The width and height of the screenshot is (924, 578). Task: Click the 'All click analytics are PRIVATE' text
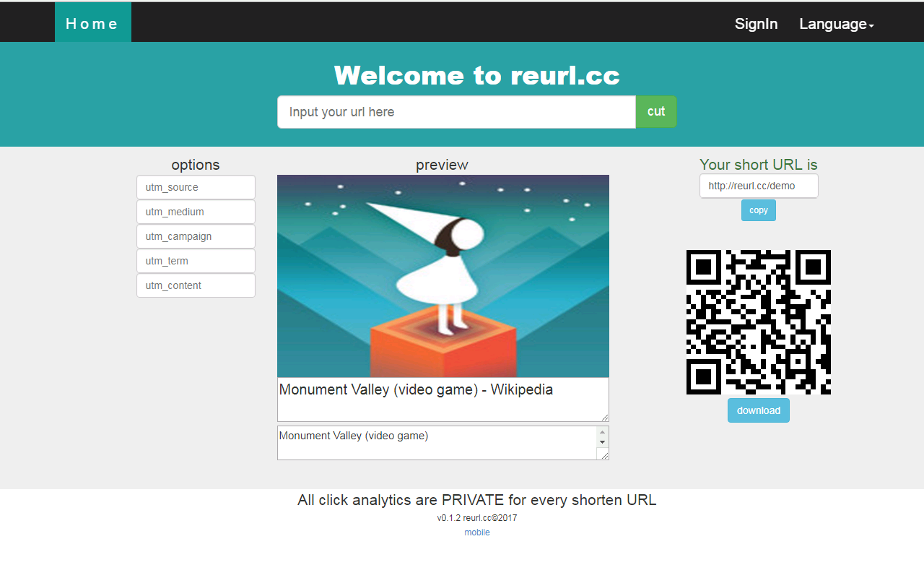(477, 500)
